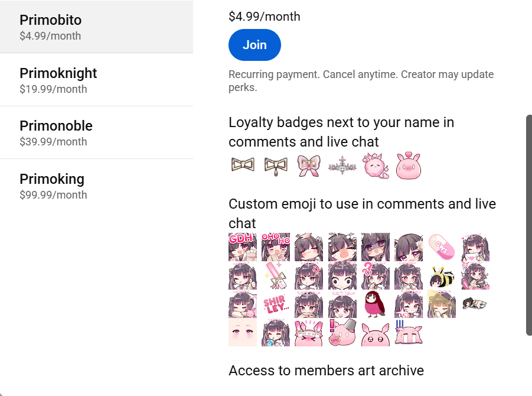Select the Primobito membership tier
Screen dimensions: 532x396
coord(96,27)
